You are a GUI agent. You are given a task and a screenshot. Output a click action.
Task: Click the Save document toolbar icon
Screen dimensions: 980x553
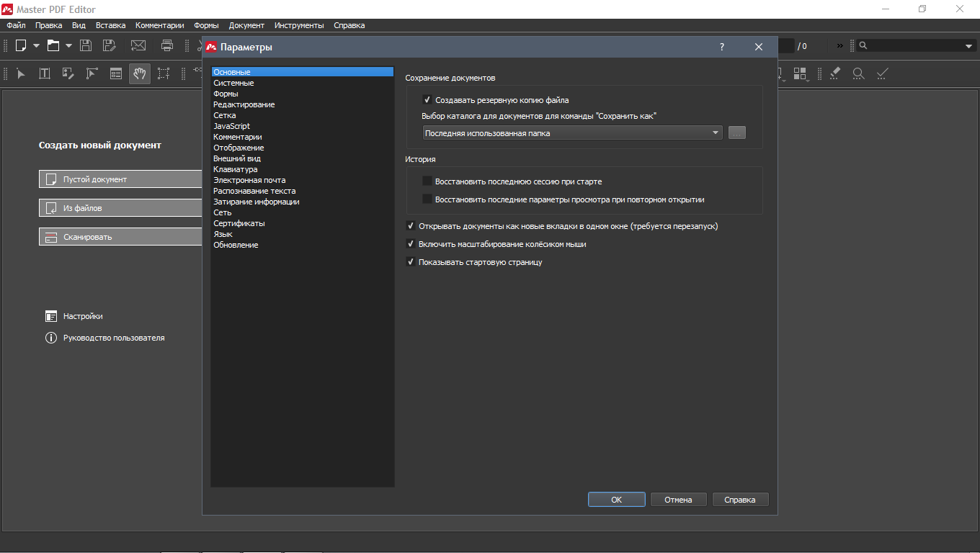pos(86,45)
